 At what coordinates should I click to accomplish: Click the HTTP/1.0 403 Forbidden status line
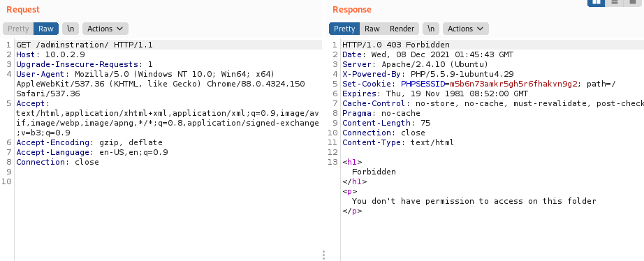[396, 45]
